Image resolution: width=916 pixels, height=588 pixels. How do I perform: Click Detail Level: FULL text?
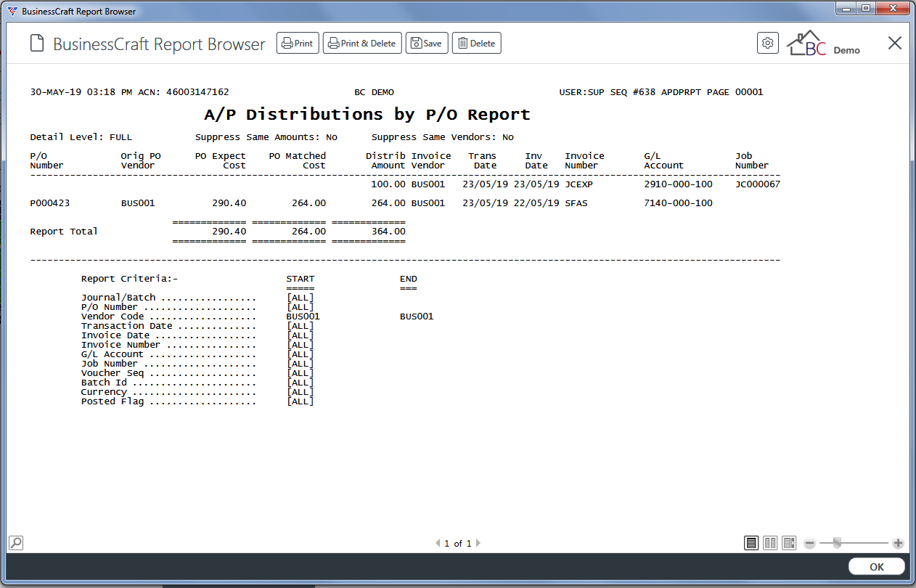[x=81, y=137]
